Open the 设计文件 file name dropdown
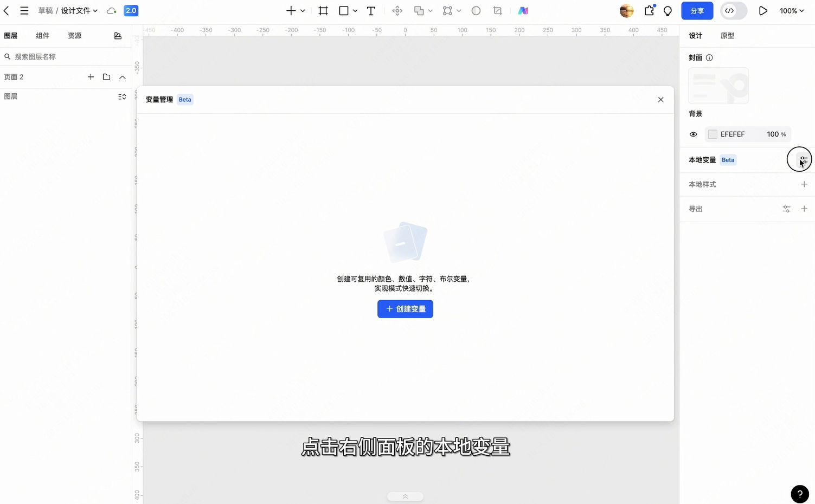Image resolution: width=815 pixels, height=504 pixels. tap(79, 11)
